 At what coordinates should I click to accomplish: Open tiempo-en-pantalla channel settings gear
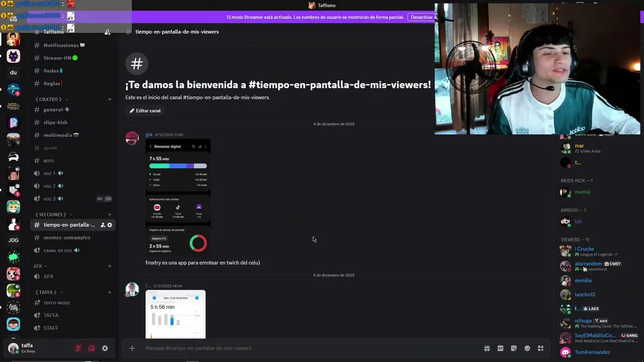[110, 225]
